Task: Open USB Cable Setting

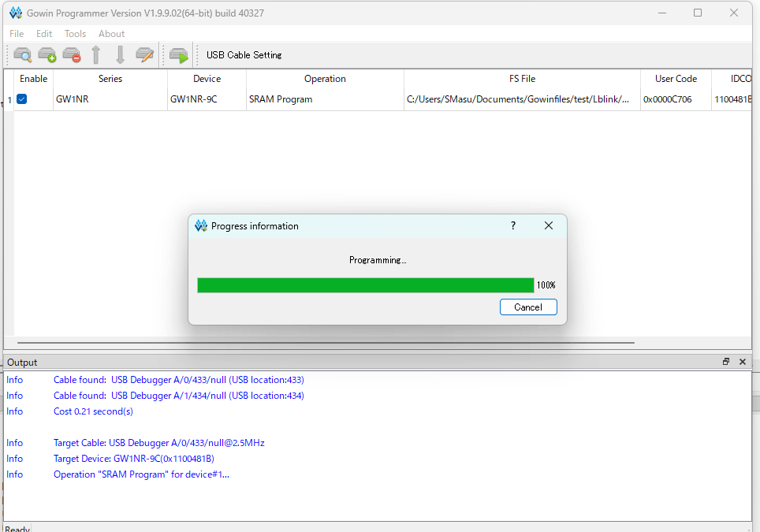Action: click(244, 55)
